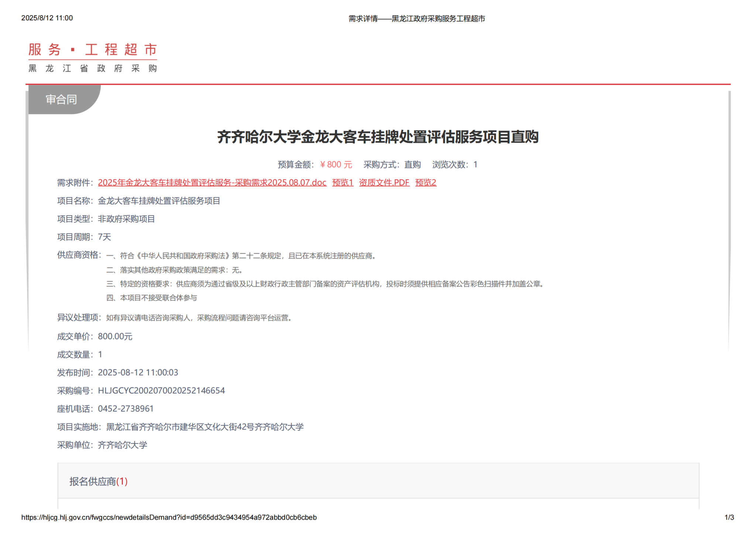Click the budget amount ¥800 元
The image size is (756, 534).
(336, 165)
